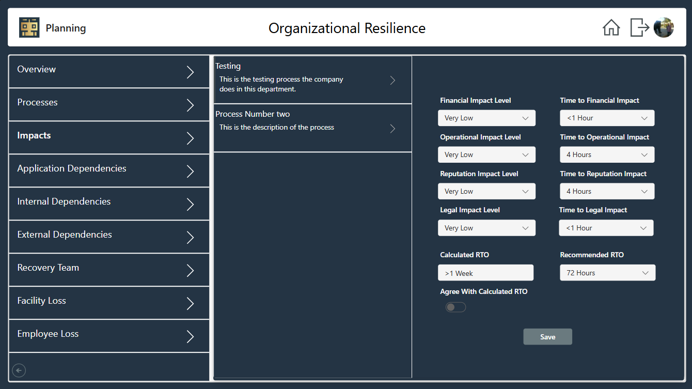Click the sign-out exit icon

(x=639, y=27)
